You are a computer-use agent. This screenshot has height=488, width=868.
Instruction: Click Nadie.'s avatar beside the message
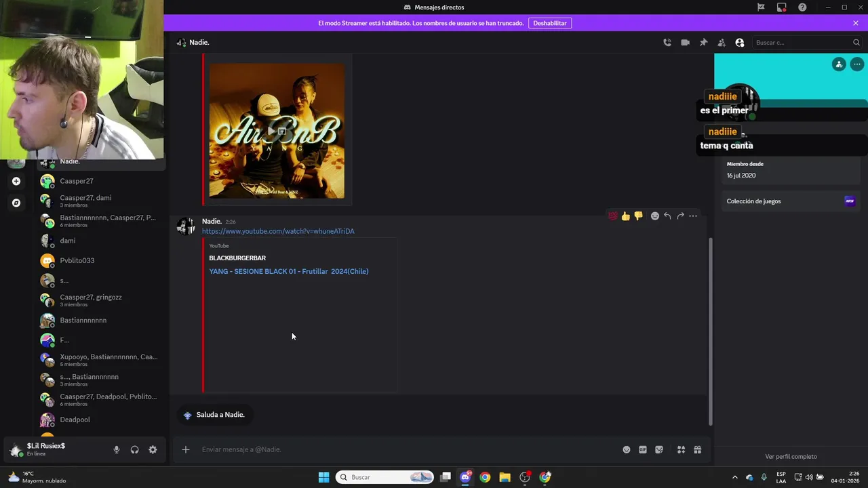186,227
